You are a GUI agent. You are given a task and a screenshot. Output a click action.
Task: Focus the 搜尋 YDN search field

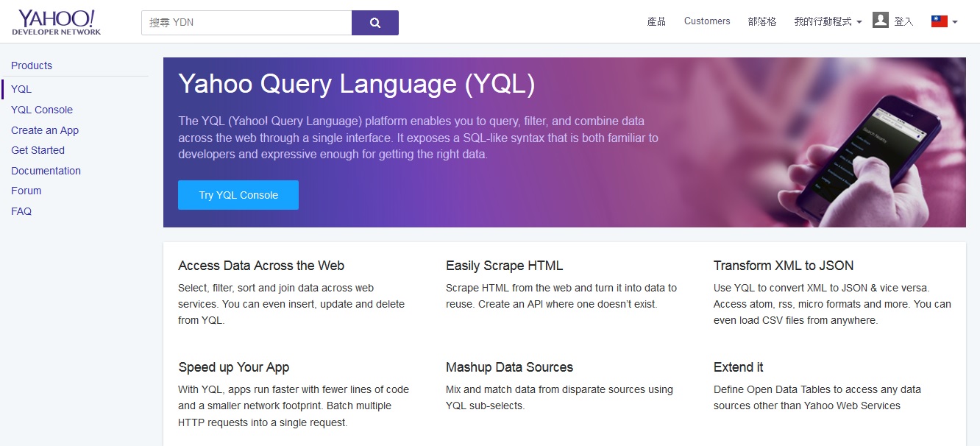click(x=246, y=23)
